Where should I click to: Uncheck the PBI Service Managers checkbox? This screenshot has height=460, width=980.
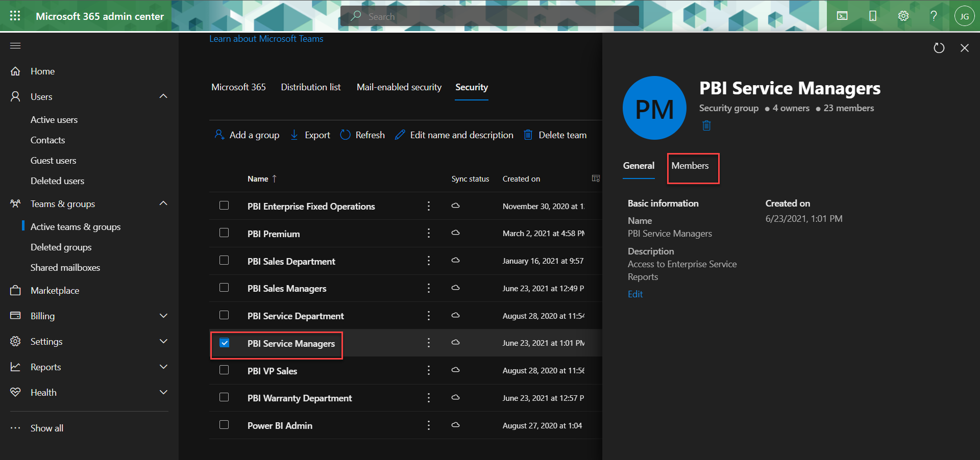point(225,343)
